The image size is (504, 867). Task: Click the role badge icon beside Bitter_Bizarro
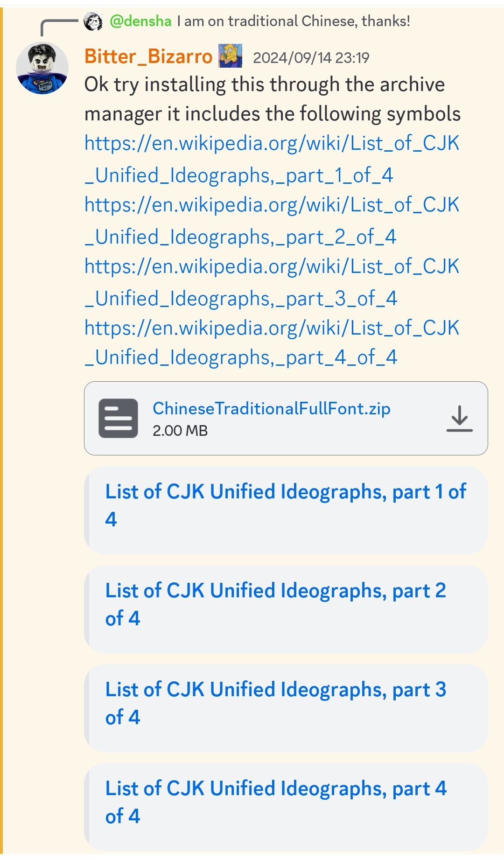click(231, 56)
